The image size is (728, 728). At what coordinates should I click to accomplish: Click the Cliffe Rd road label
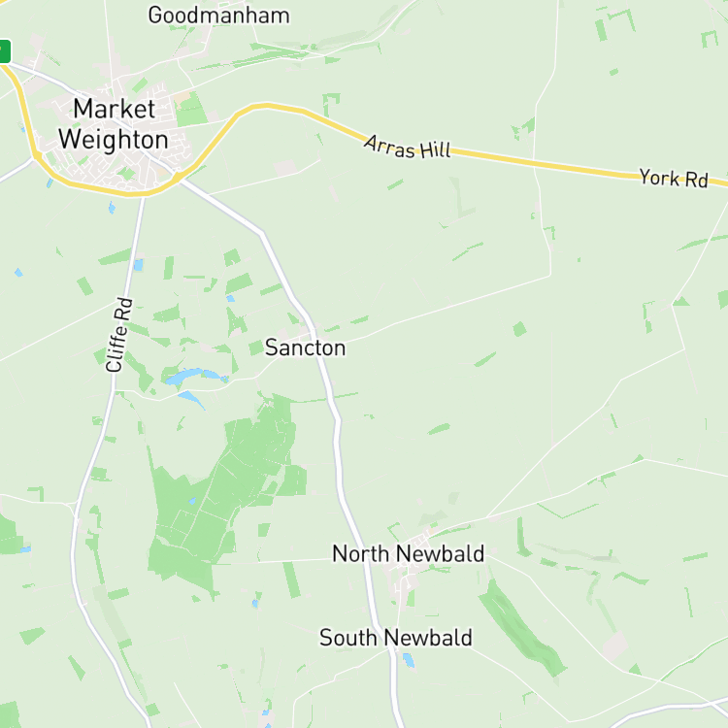[118, 335]
